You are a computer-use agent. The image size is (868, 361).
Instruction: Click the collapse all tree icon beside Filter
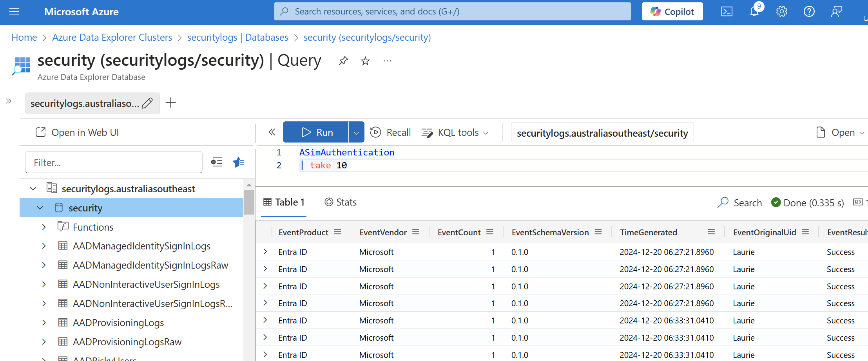point(217,162)
